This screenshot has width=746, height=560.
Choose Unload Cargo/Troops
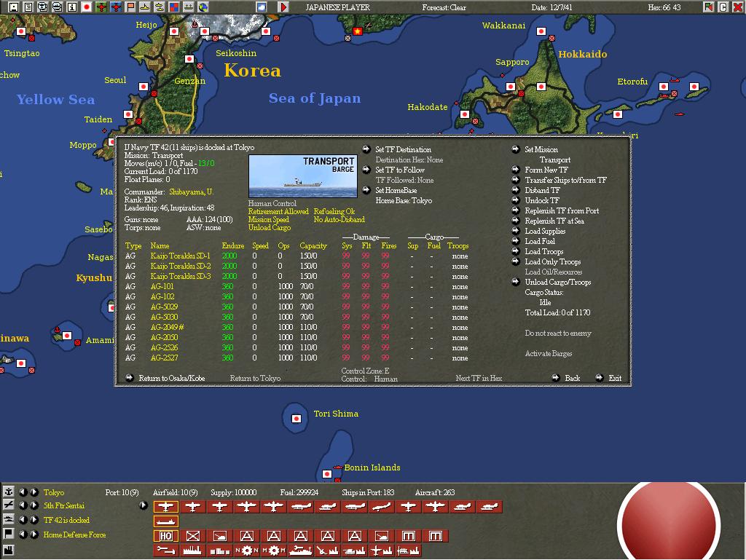pos(557,283)
